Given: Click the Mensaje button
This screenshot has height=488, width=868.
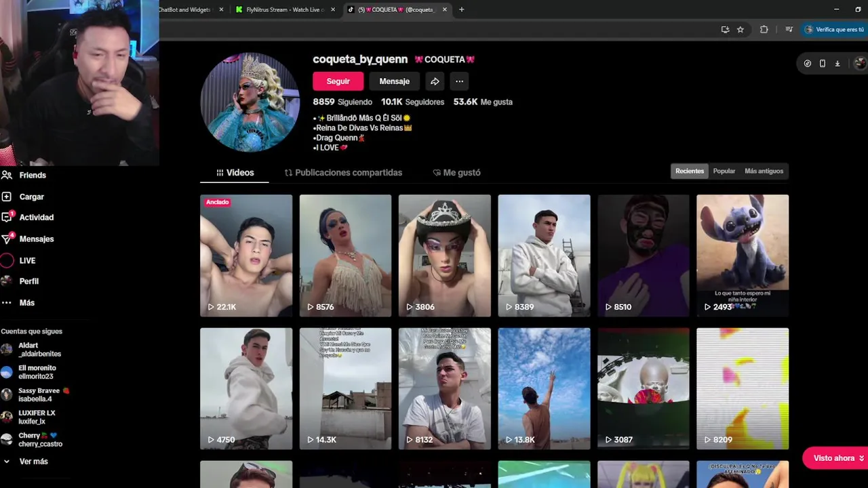Looking at the screenshot, I should point(394,81).
